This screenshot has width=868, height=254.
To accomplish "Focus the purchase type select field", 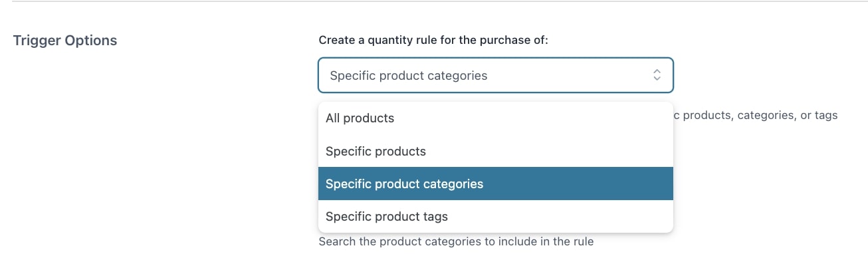I will (x=496, y=75).
